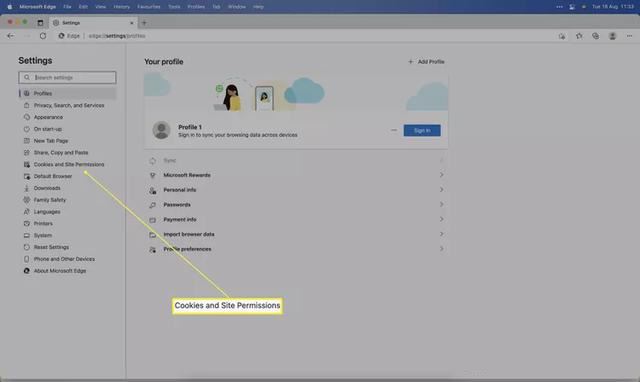
Task: Expand the Passwords row chevron
Action: tap(441, 204)
